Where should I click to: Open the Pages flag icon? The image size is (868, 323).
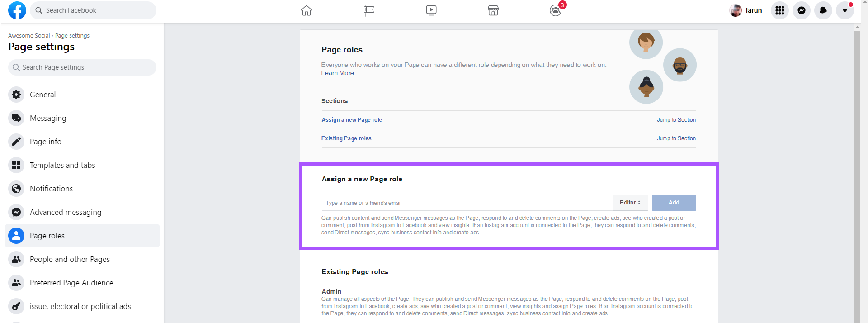pyautogui.click(x=369, y=10)
